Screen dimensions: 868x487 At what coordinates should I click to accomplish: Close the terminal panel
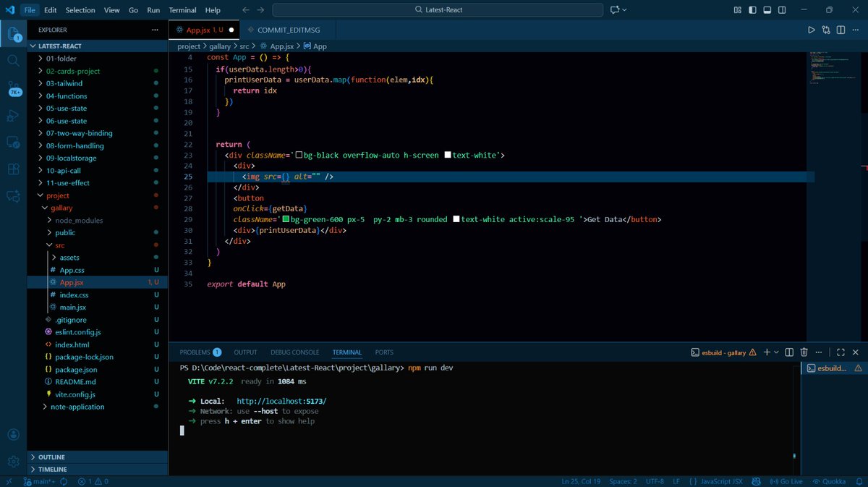(856, 352)
